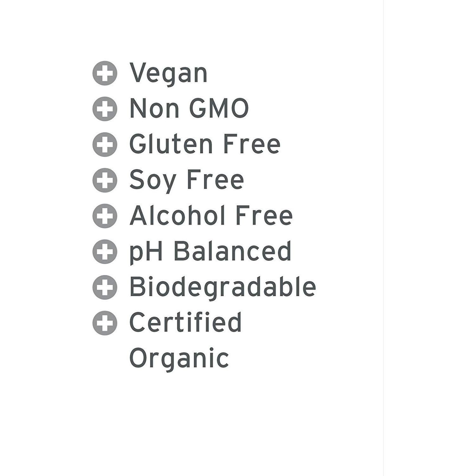Click the plus icon next to Biodegradable

(105, 288)
